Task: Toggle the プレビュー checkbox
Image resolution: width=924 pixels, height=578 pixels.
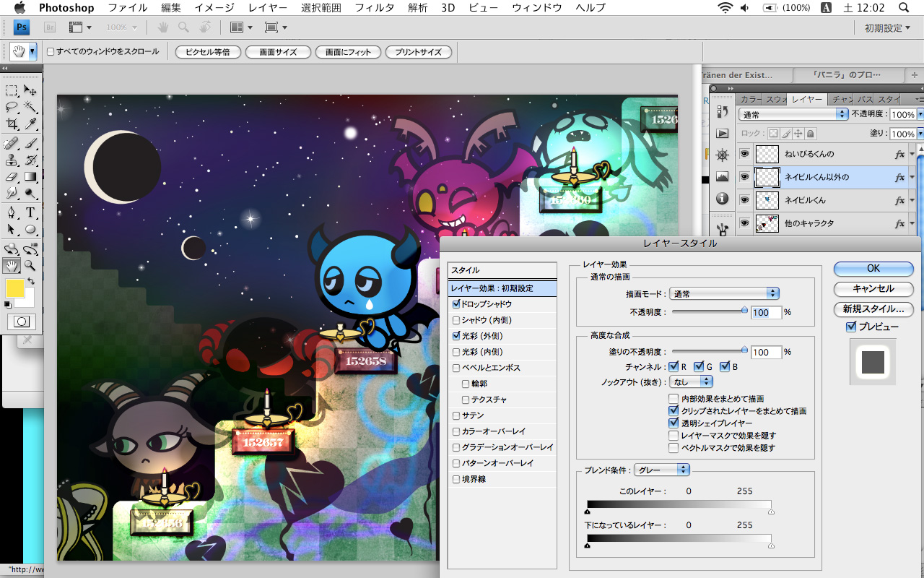Action: [851, 327]
